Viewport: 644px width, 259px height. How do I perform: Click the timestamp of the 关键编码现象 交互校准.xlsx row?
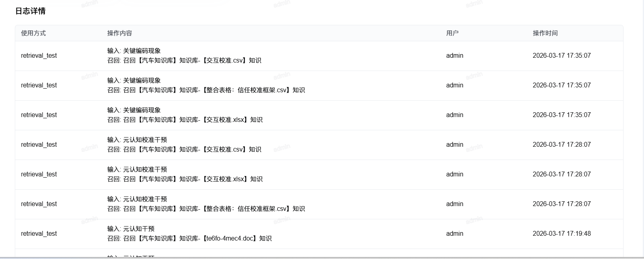pyautogui.click(x=561, y=115)
